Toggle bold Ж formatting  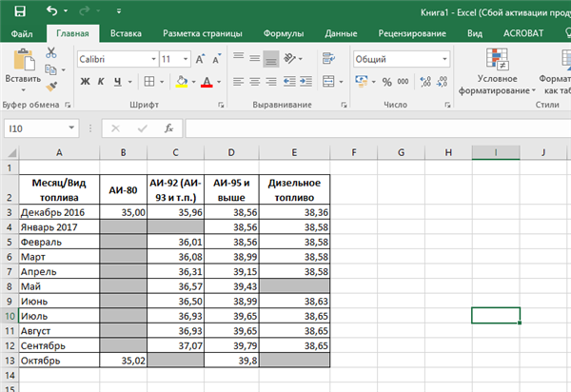85,82
